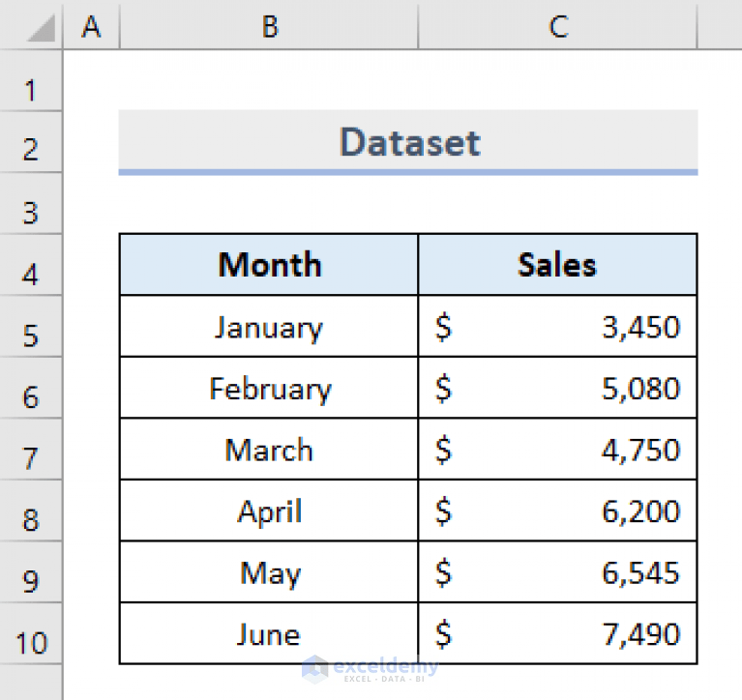Select row 7 header
This screenshot has width=742, height=700.
pos(31,450)
